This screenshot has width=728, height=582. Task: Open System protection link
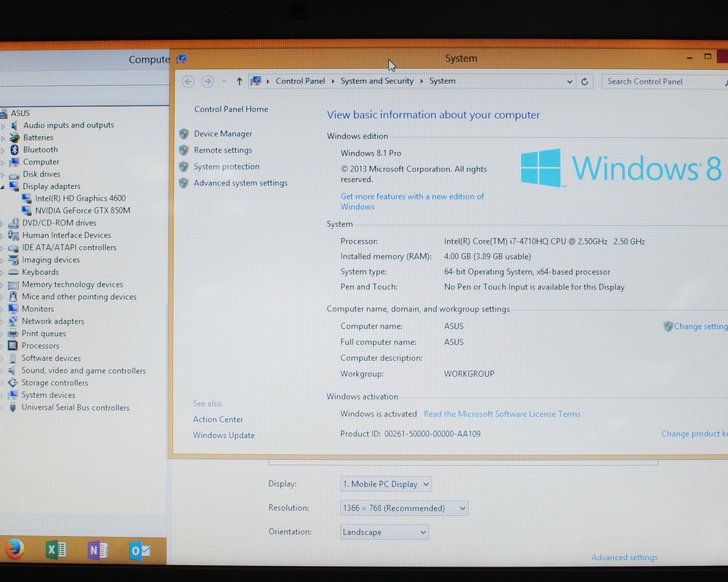tap(226, 166)
